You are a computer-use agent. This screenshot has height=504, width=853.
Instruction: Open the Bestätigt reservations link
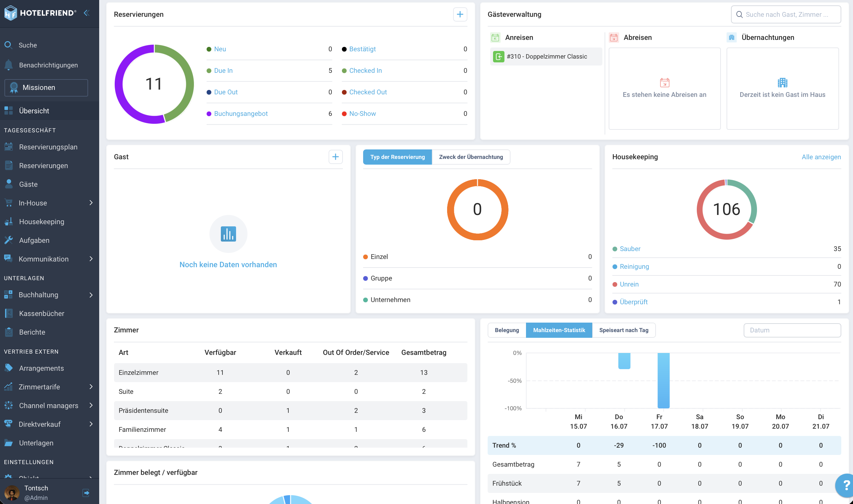pyautogui.click(x=362, y=49)
